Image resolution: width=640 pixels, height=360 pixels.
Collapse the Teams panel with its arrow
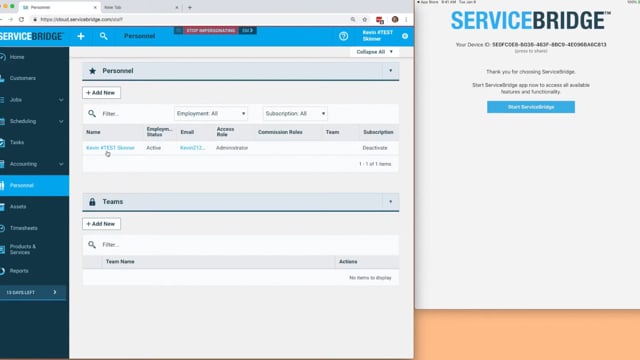[391, 202]
